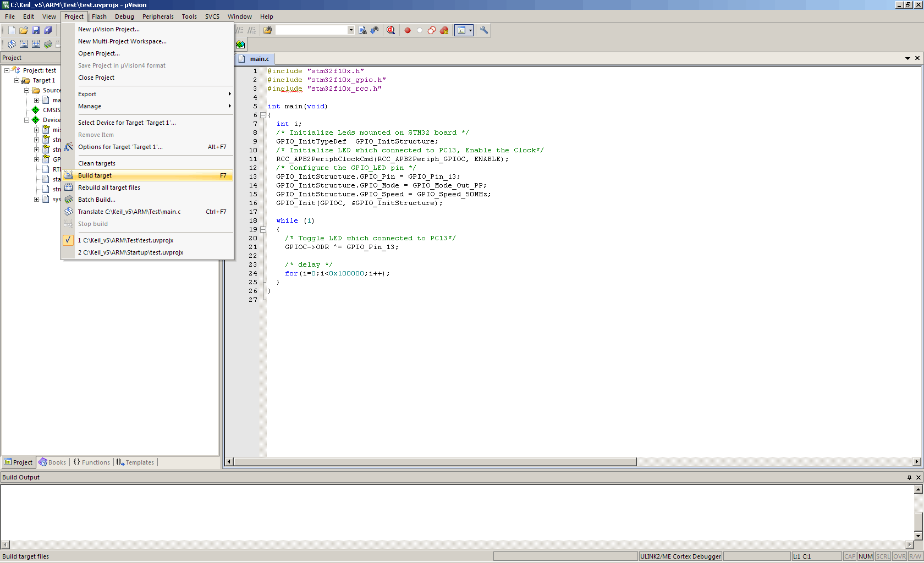Viewport: 924px width, 563px height.
Task: Click the Translate toolbar icon below File
Action: click(12, 45)
